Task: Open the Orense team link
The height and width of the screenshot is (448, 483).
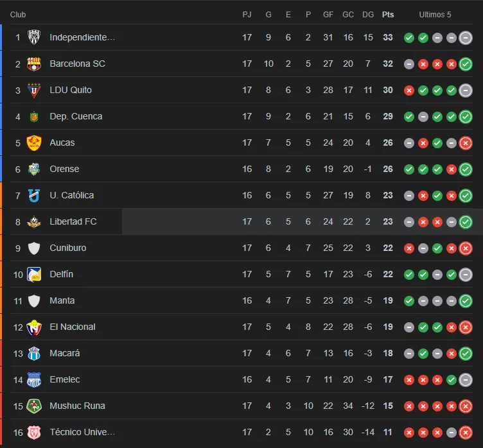Action: point(64,169)
